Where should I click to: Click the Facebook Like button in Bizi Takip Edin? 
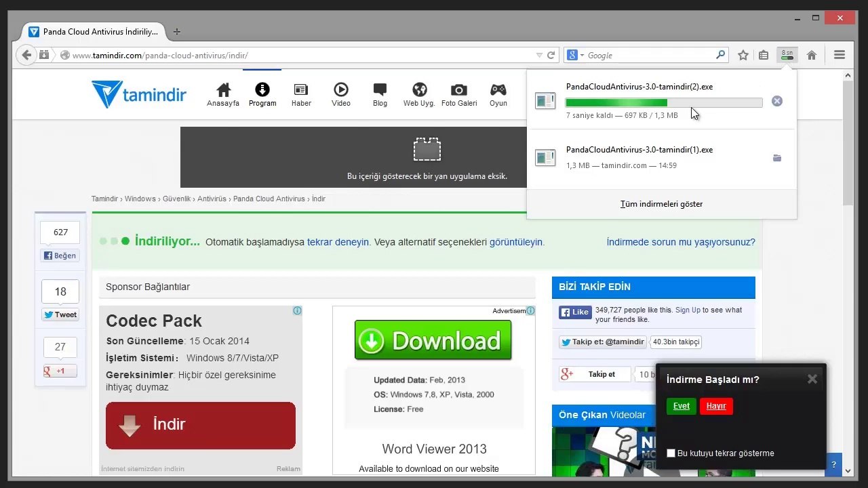(x=575, y=312)
